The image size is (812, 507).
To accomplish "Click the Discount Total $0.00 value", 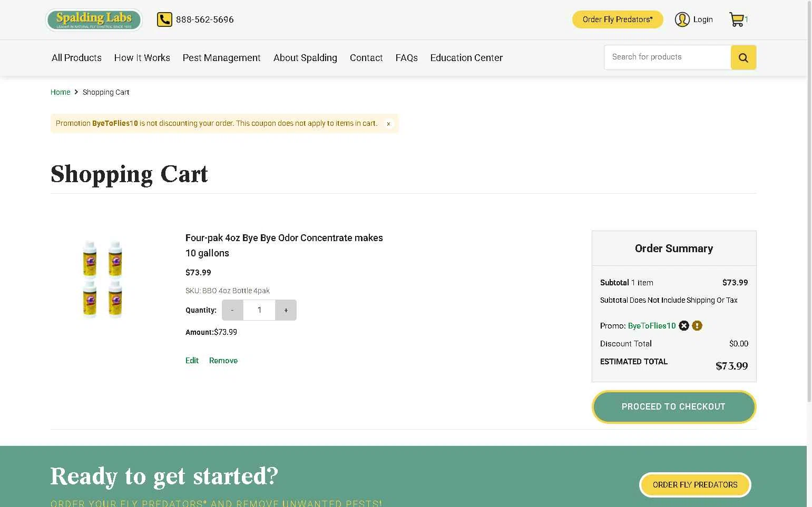I will click(739, 344).
